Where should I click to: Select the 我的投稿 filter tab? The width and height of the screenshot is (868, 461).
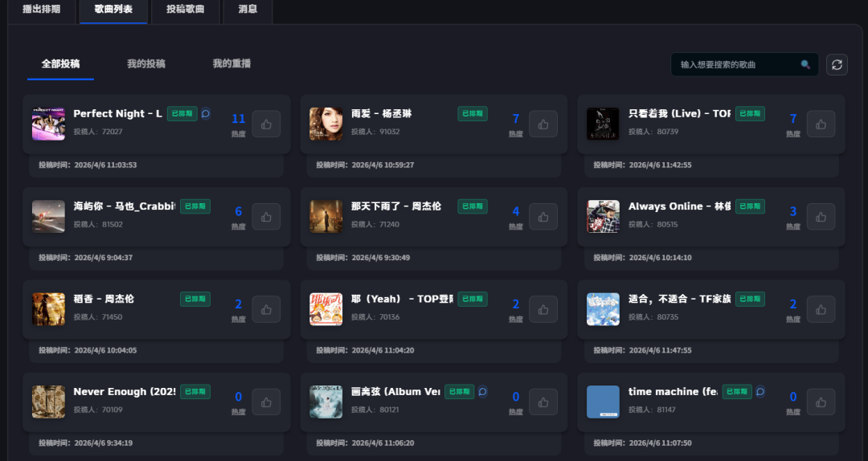(x=146, y=63)
